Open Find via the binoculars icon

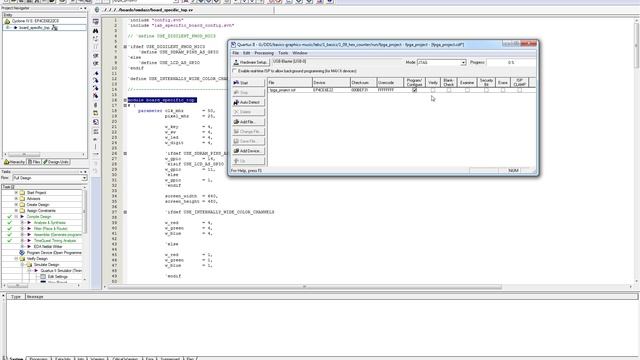96,31
